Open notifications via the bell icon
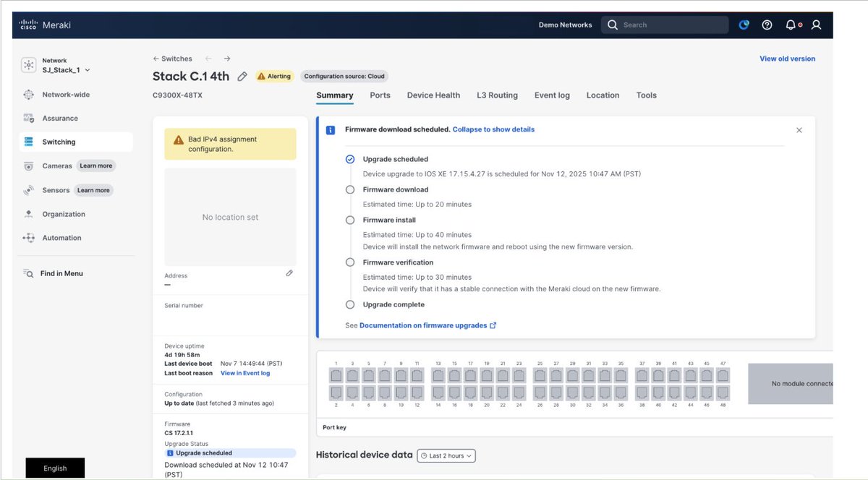The width and height of the screenshot is (868, 480). point(790,24)
